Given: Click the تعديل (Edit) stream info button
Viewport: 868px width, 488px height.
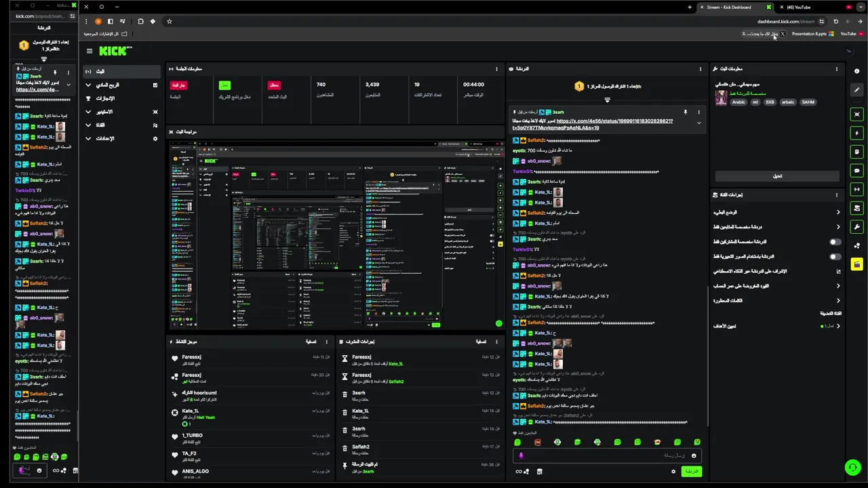Looking at the screenshot, I should (777, 176).
